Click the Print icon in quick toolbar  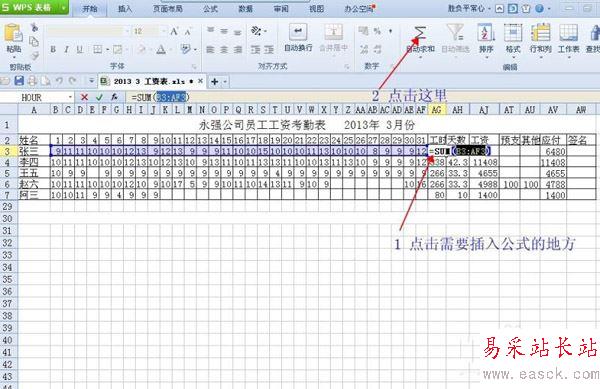pos(32,81)
